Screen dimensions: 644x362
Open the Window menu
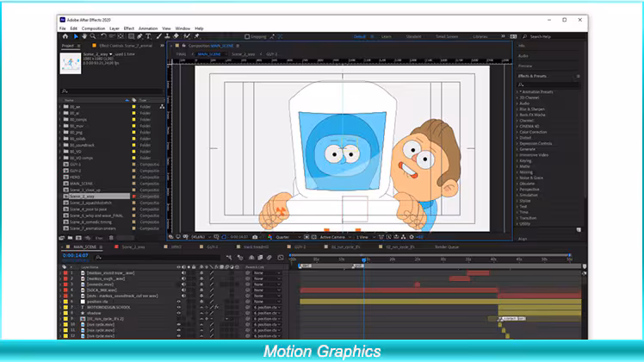click(x=183, y=28)
